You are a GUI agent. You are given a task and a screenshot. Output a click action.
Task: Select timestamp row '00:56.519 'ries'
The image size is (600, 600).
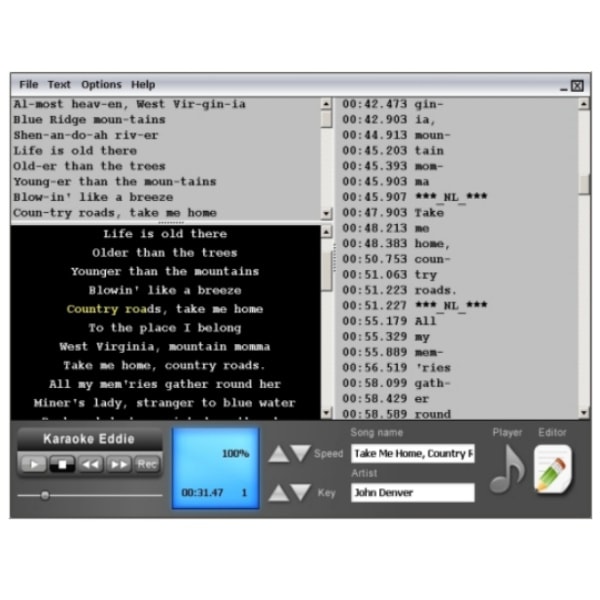click(396, 368)
